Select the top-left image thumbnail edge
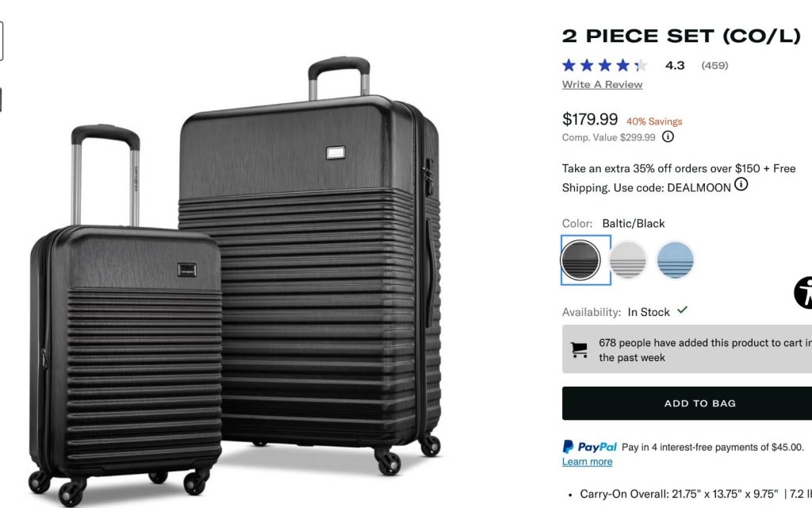 (x=2, y=41)
